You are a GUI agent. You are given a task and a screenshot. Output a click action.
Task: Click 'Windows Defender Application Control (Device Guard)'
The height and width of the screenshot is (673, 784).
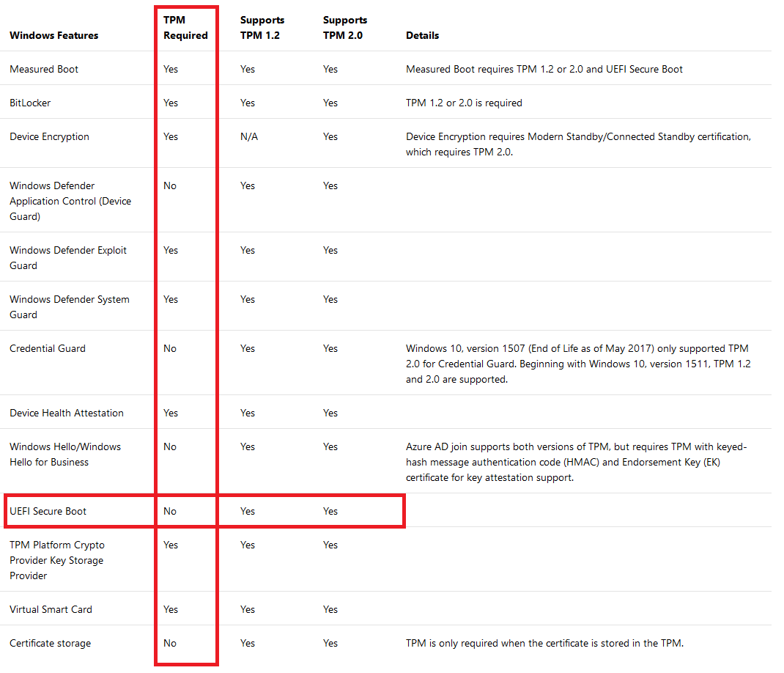pos(70,201)
